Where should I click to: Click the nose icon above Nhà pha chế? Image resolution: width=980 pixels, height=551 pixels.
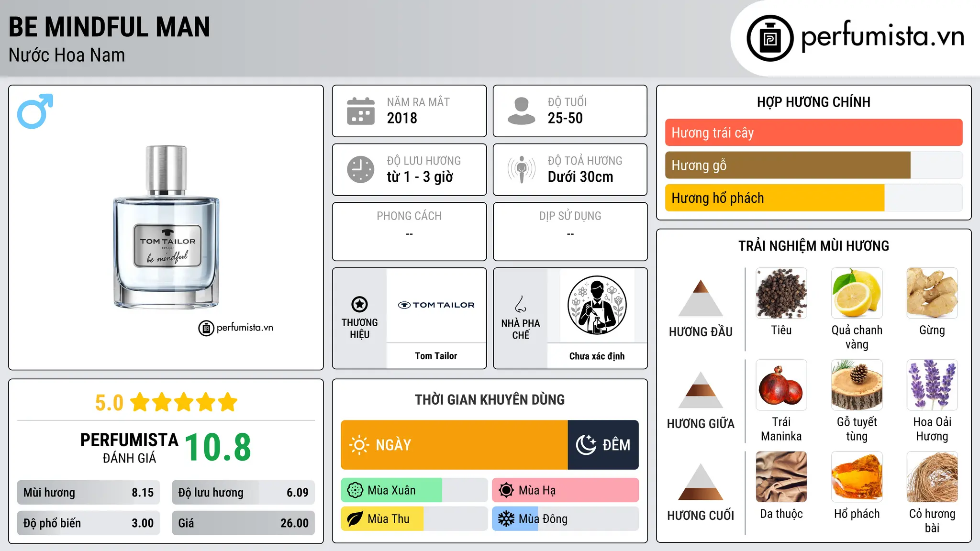point(521,304)
